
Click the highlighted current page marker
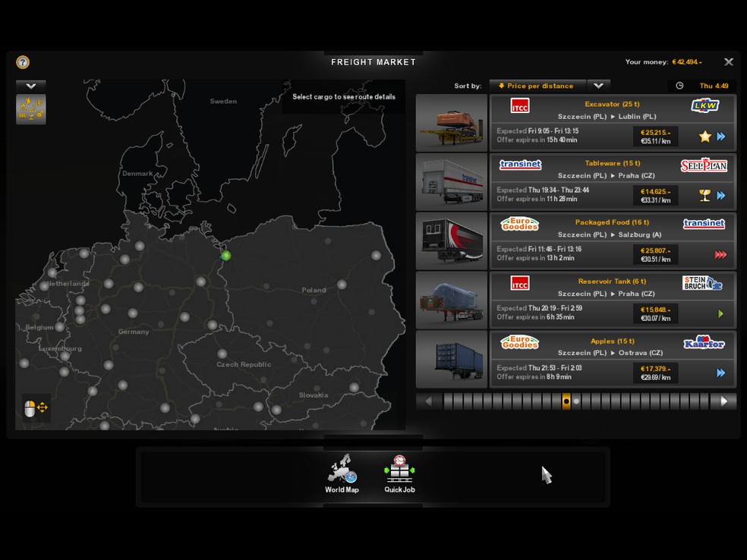tap(566, 401)
